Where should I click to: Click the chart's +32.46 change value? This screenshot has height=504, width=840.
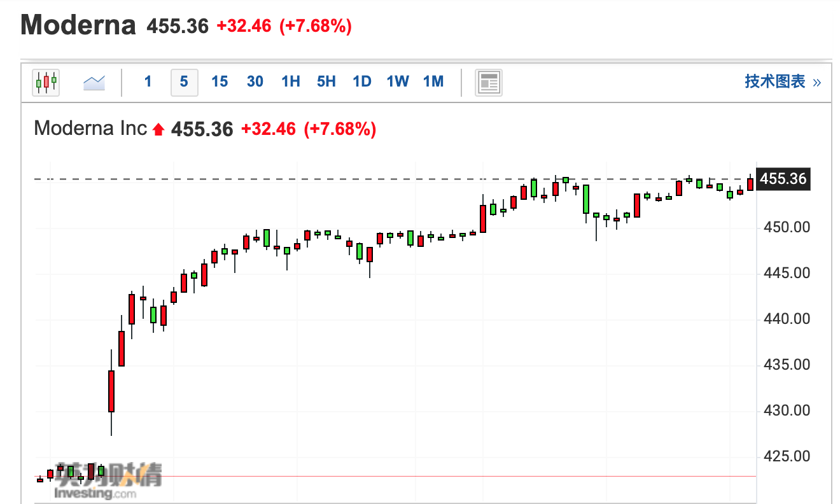pos(269,129)
